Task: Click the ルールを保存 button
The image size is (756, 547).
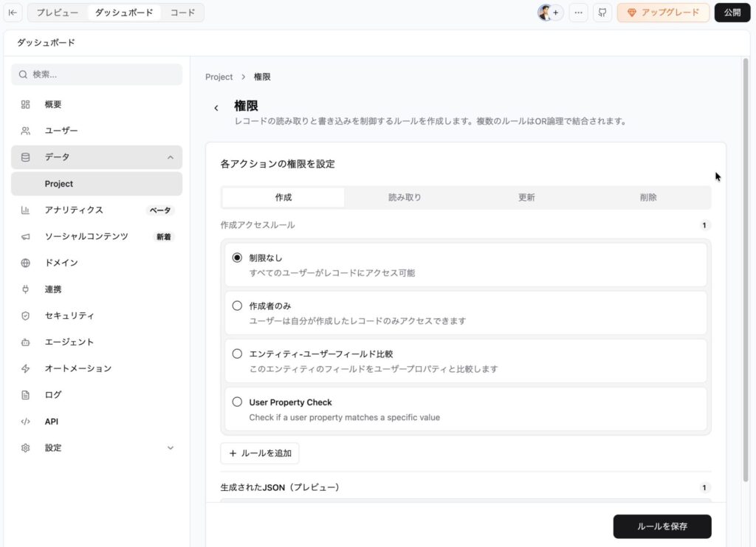Action: click(661, 526)
